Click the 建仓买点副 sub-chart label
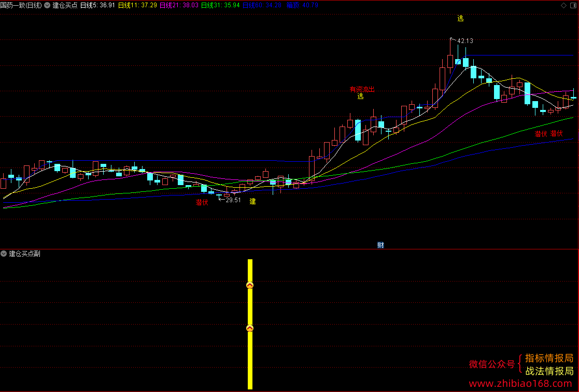The height and width of the screenshot is (392, 579). (25, 254)
